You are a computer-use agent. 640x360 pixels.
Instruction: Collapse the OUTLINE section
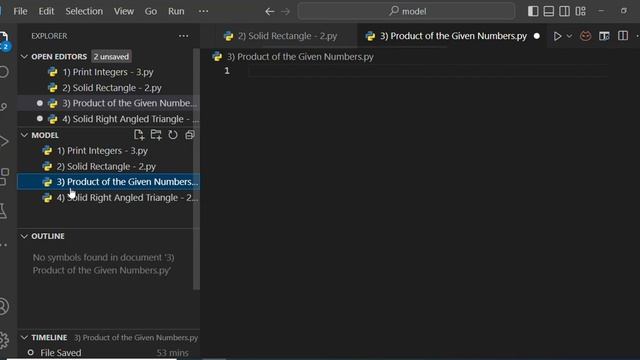(x=24, y=236)
